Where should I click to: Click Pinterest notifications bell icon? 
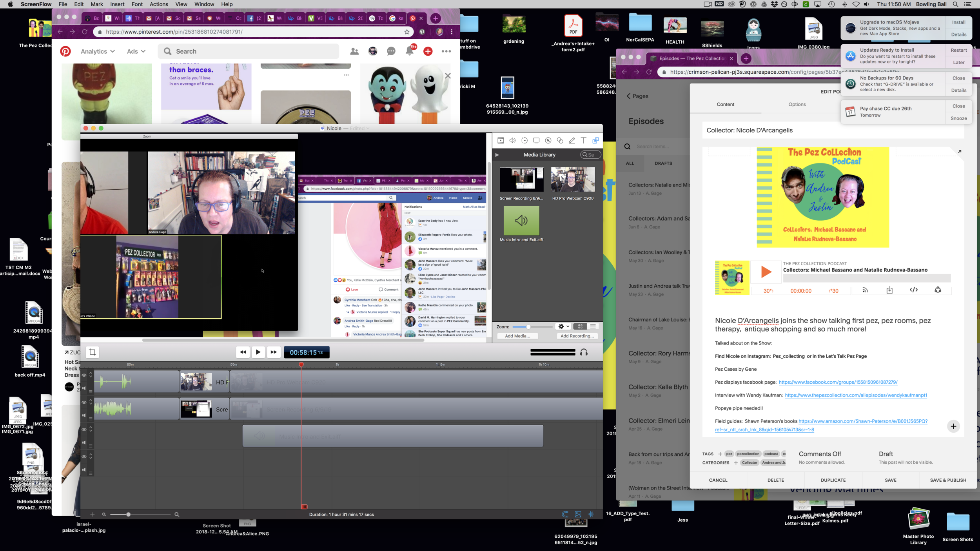(x=410, y=51)
